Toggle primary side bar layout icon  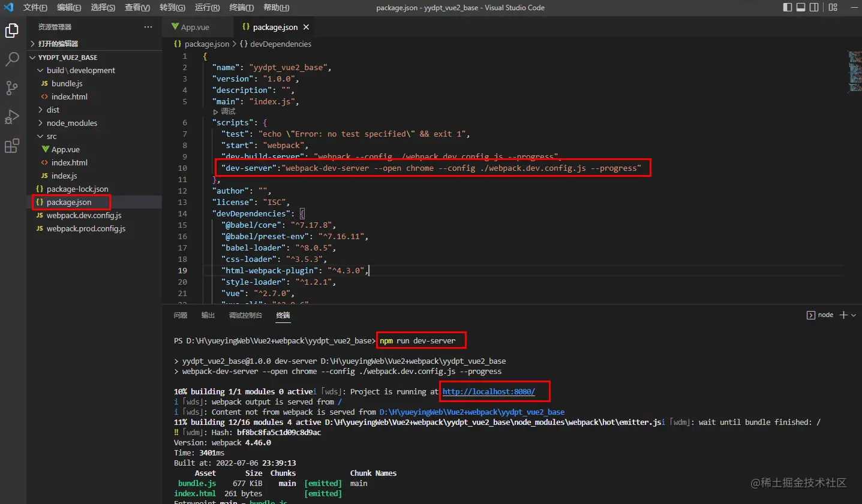[x=788, y=7]
